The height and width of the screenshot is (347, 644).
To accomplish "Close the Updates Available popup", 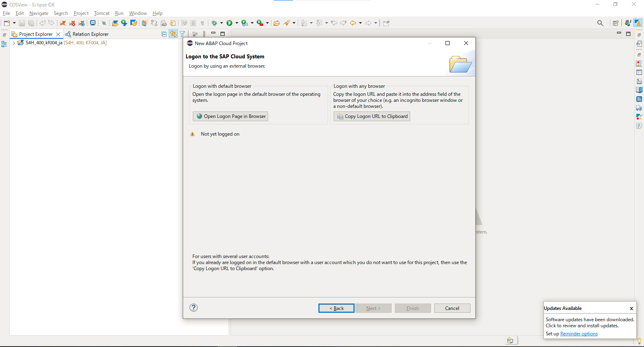I will click(632, 308).
